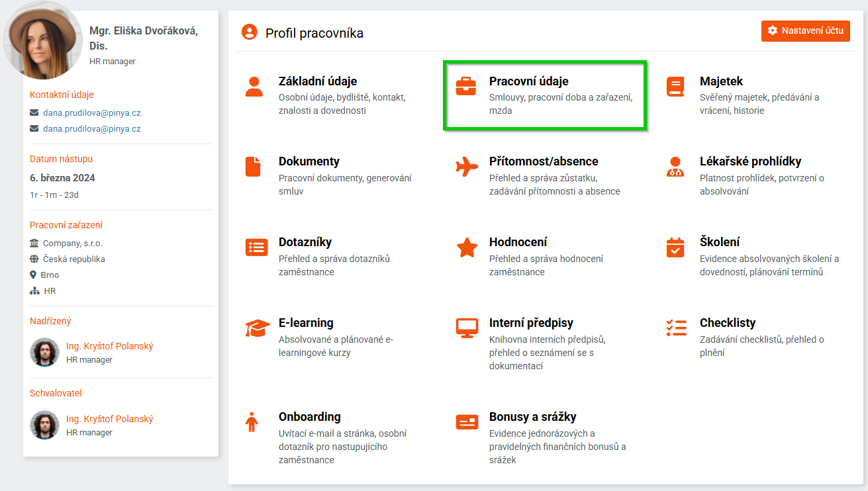The height and width of the screenshot is (491, 868).
Task: Open approver Ing. Kryštof Polanský link under Schvalovatel
Action: [109, 419]
